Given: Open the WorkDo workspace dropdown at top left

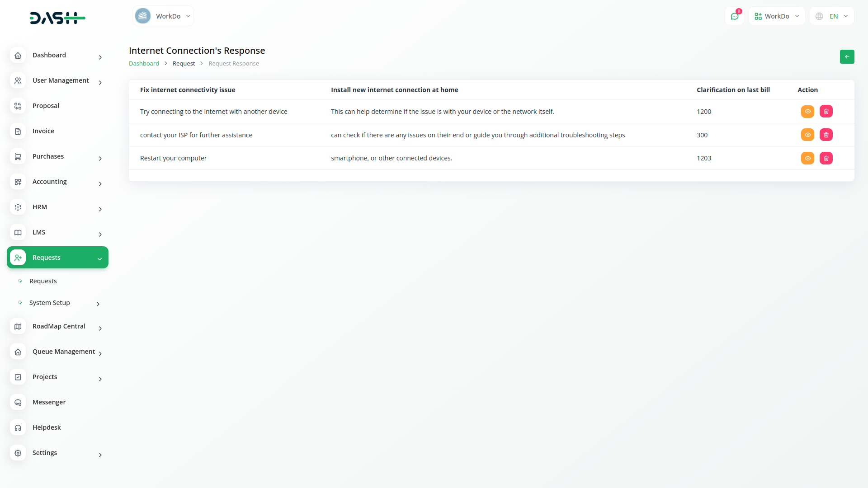Looking at the screenshot, I should pos(163,16).
